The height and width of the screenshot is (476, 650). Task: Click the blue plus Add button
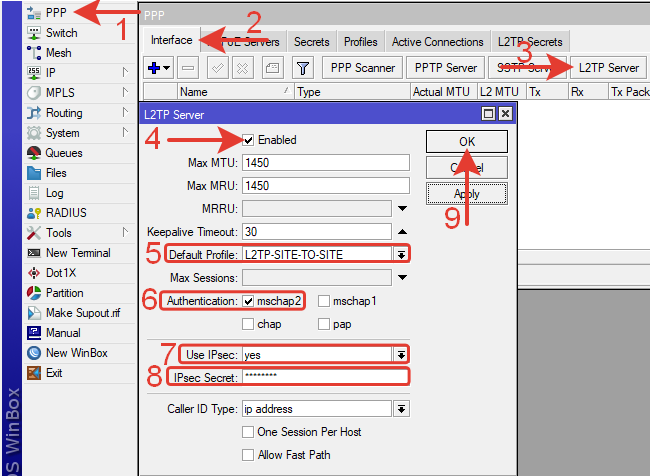[x=158, y=68]
